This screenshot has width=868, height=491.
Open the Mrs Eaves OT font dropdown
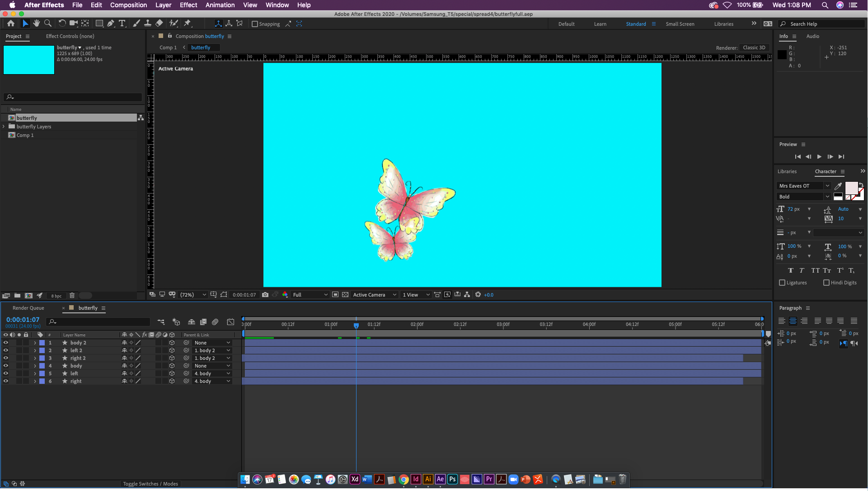(803, 186)
